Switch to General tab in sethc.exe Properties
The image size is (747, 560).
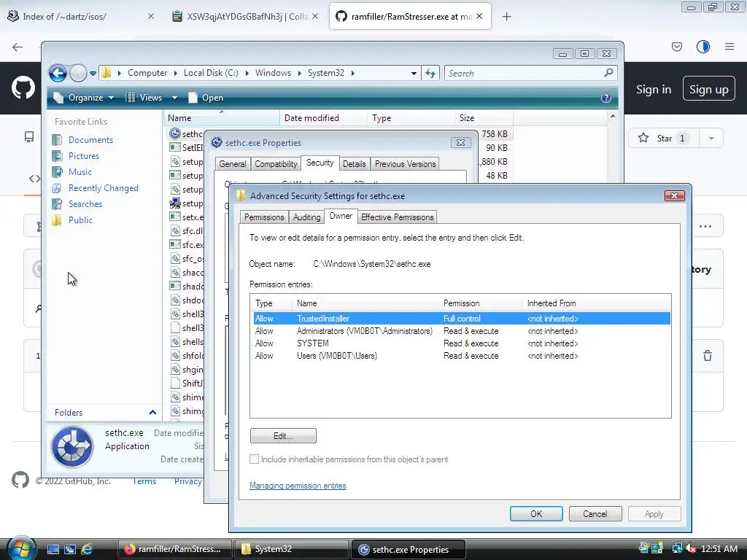(x=233, y=164)
